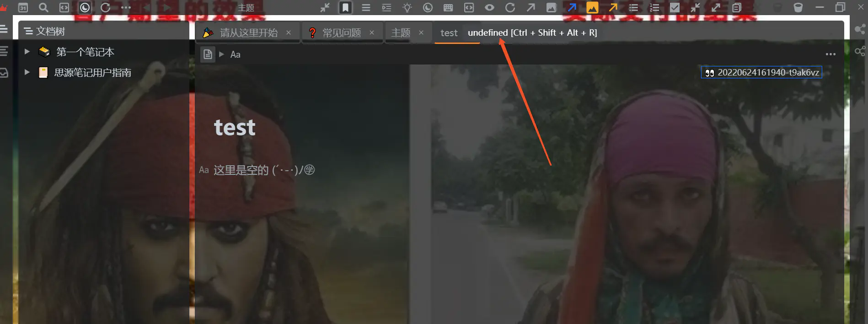Switch to the 常见问题 tab
Screen dimensions: 868x324
(x=341, y=32)
